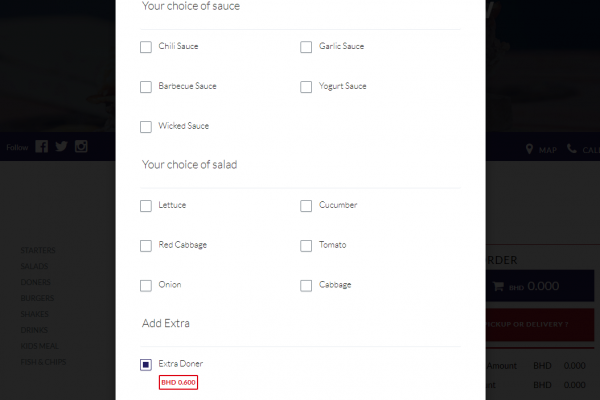Image resolution: width=600 pixels, height=400 pixels.
Task: Open the Fish & Chips category
Action: point(43,362)
